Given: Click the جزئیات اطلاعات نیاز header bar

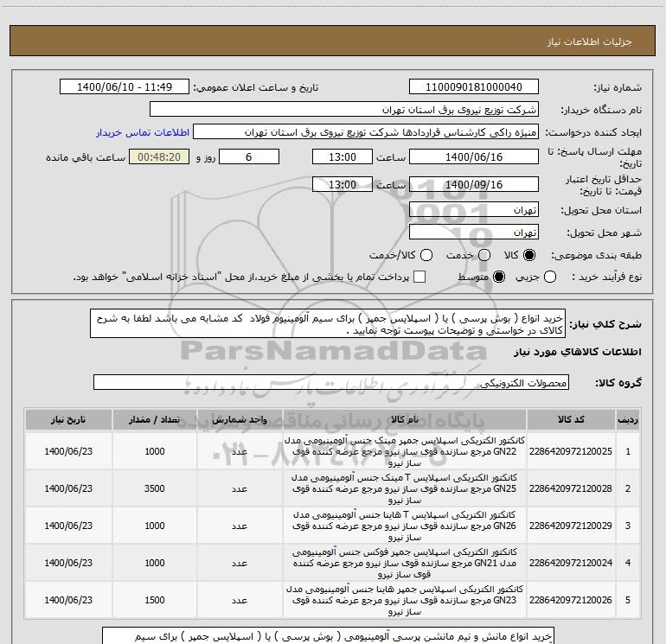Looking at the screenshot, I should coord(332,41).
